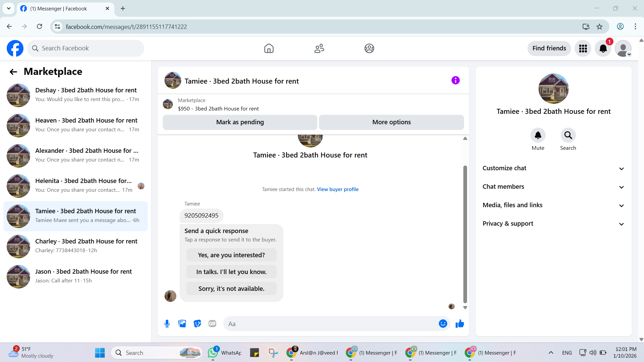Send a thumbs-up like
The width and height of the screenshot is (644, 362).
[x=460, y=324]
